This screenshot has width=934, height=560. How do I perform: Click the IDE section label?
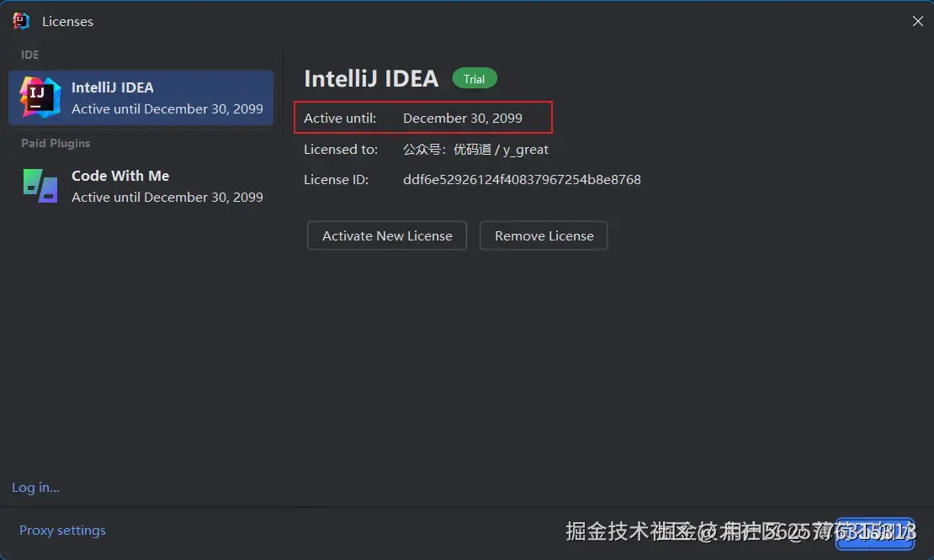pos(29,55)
